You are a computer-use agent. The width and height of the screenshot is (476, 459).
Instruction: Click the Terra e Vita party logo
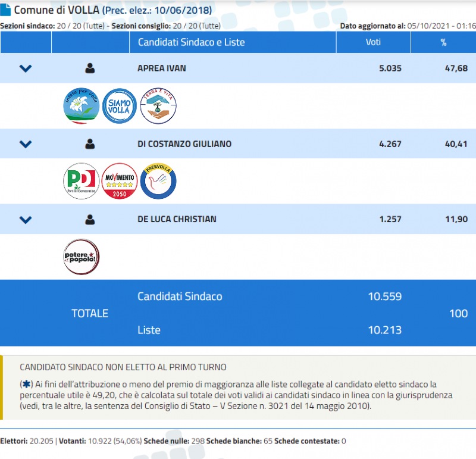pos(158,106)
